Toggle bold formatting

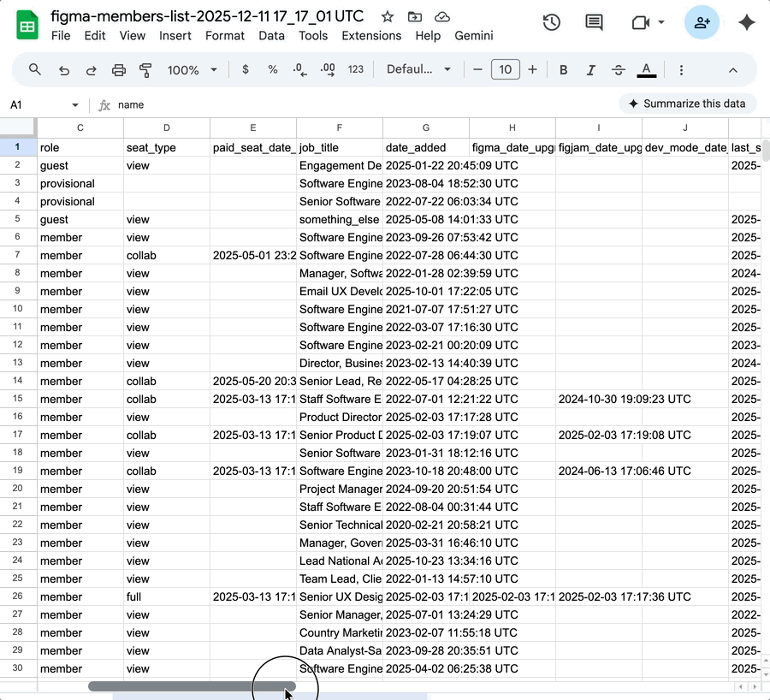pos(563,70)
